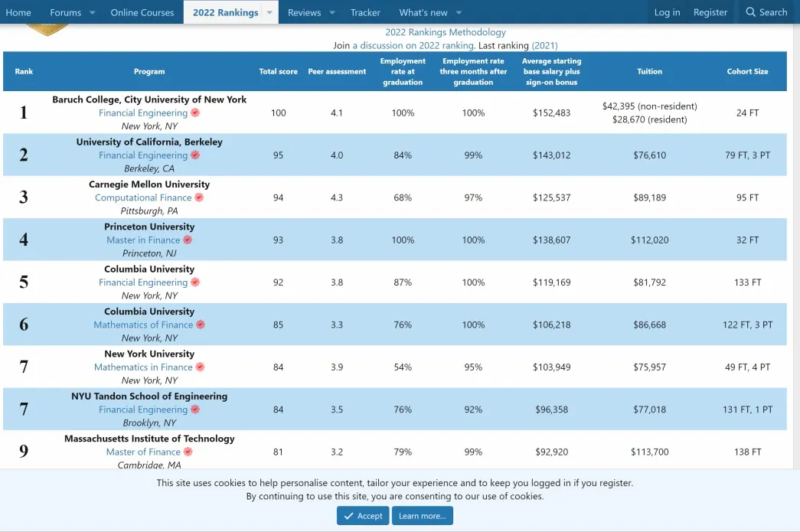The image size is (800, 532).
Task: Open the Online Courses menu item
Action: 142,12
